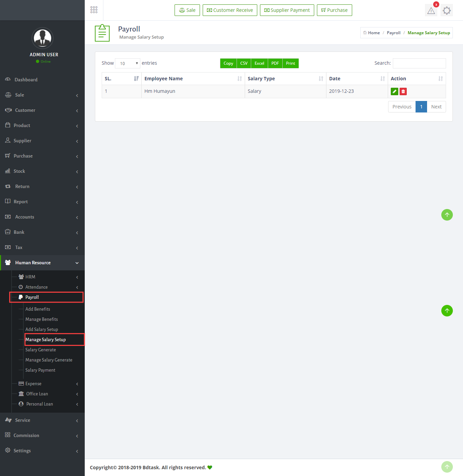Open the notification alert triangle icon

(x=431, y=11)
